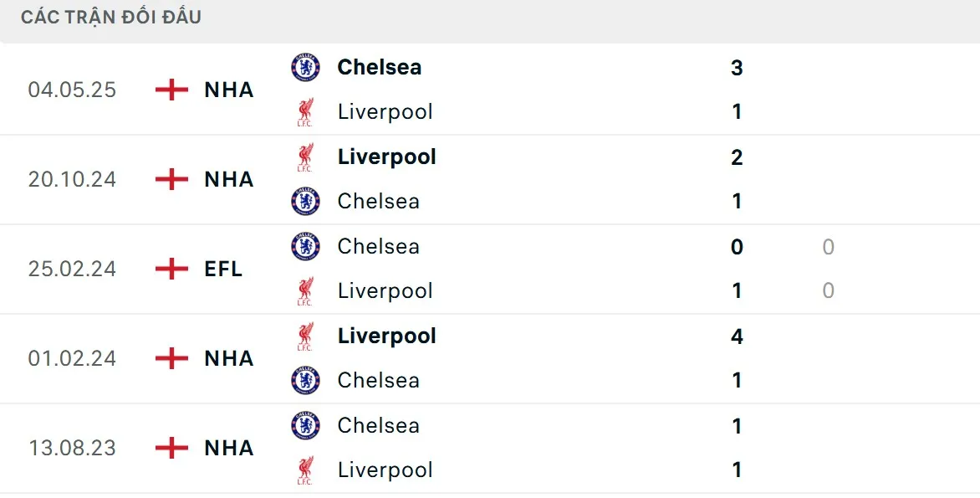This screenshot has height=498, width=980.
Task: Select Liverpool name in 13.08.23 match
Action: [385, 470]
